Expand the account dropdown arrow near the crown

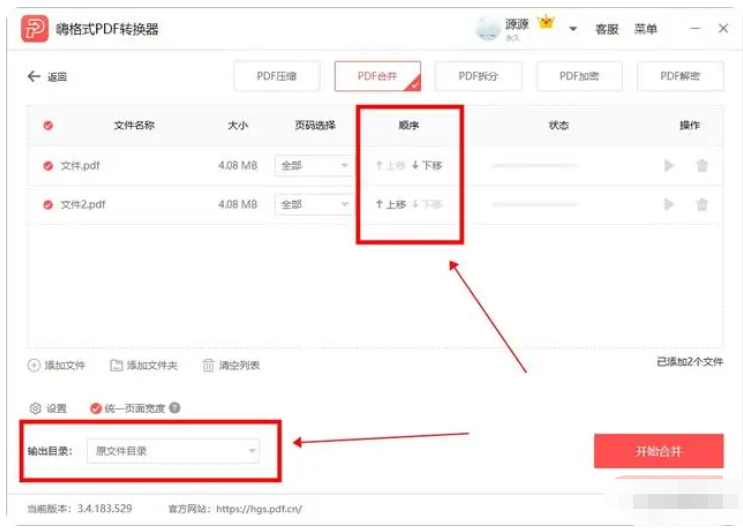[573, 29]
